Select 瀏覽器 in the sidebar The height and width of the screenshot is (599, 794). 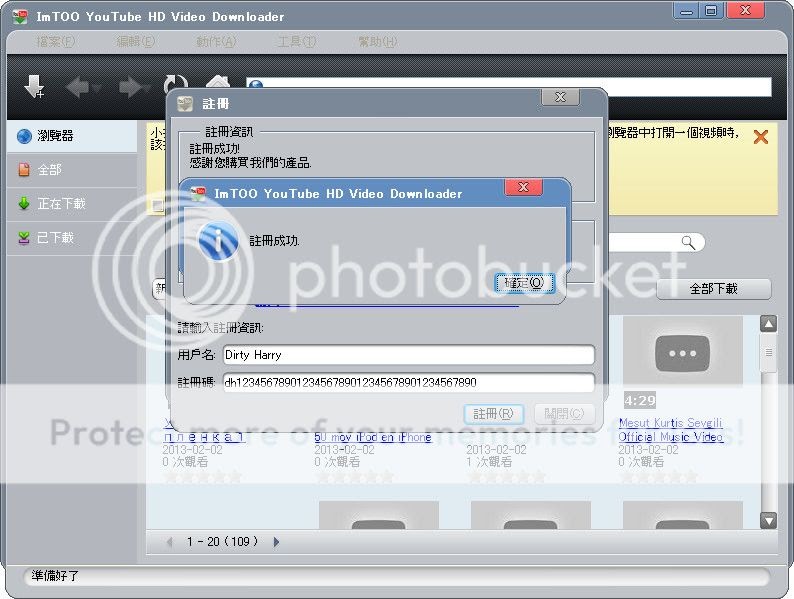pyautogui.click(x=72, y=136)
